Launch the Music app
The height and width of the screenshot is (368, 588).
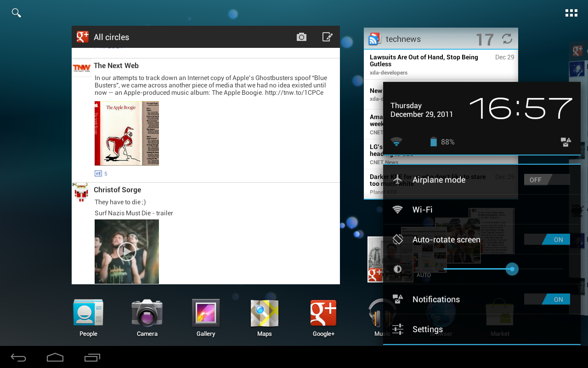(382, 318)
